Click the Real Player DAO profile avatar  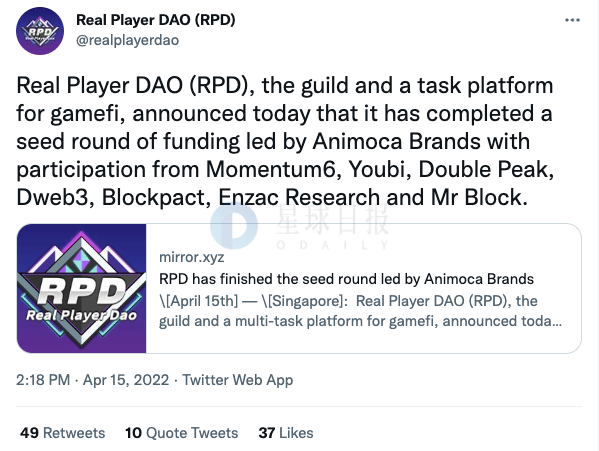(40, 31)
